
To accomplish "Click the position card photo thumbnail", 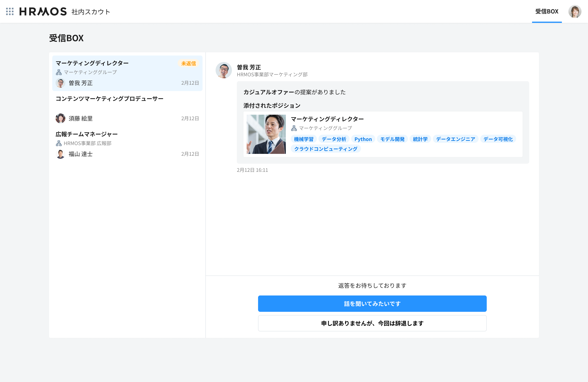I will pos(266,134).
